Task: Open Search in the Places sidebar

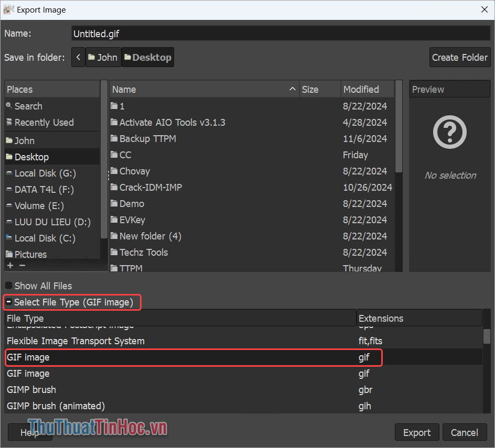Action: tap(52, 106)
